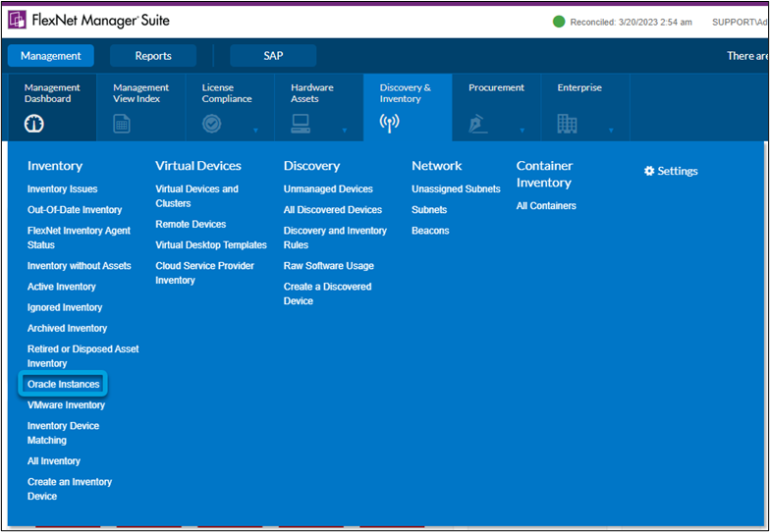Image resolution: width=770 pixels, height=532 pixels.
Task: Click the Discovery & Inventory antenna icon
Action: [389, 124]
